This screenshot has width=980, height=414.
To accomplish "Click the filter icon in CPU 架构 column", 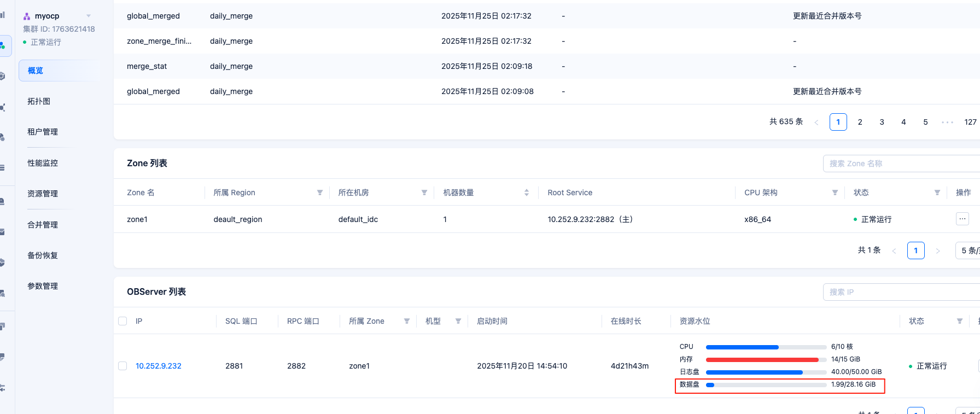I will click(835, 193).
